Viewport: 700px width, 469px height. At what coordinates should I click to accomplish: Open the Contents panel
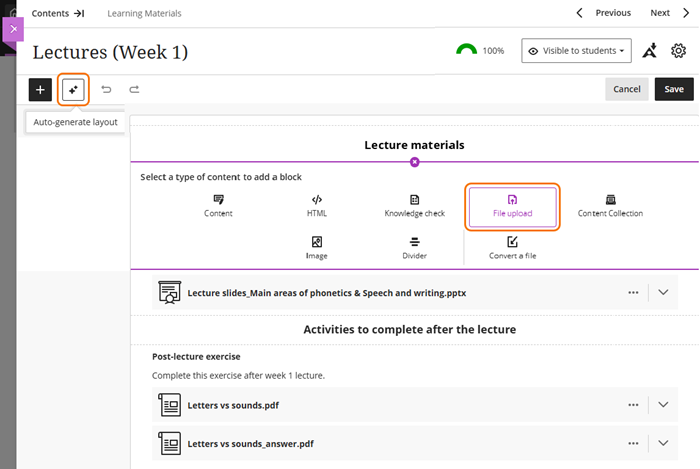58,13
